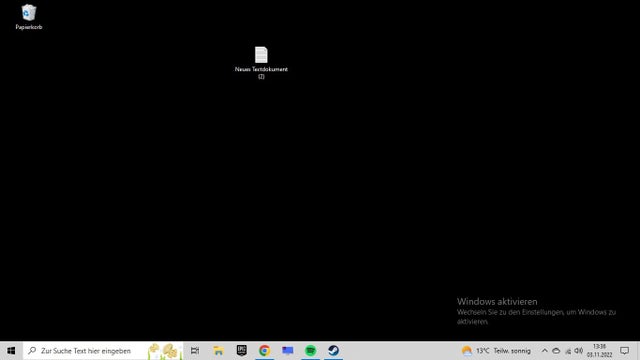The height and width of the screenshot is (360, 640).
Task: Switch to Steam on the taskbar
Action: click(333, 351)
